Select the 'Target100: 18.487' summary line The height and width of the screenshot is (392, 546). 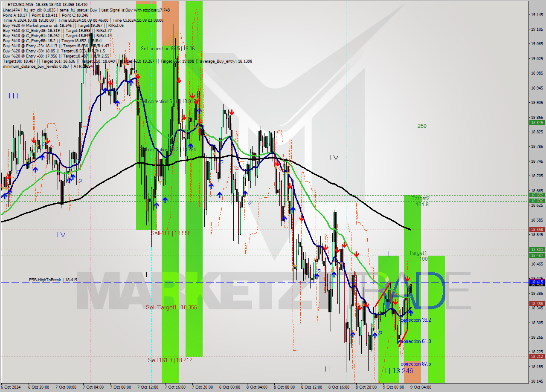127,61
